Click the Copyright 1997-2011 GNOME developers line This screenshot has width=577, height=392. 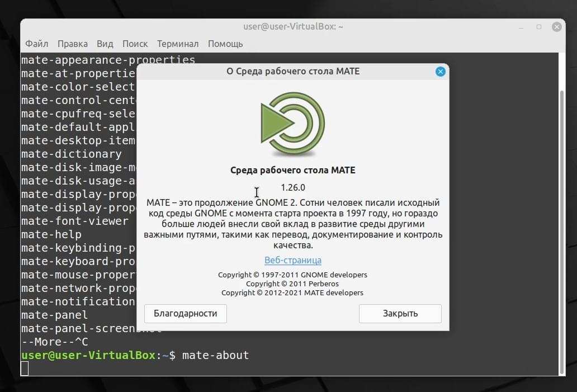tap(292, 275)
